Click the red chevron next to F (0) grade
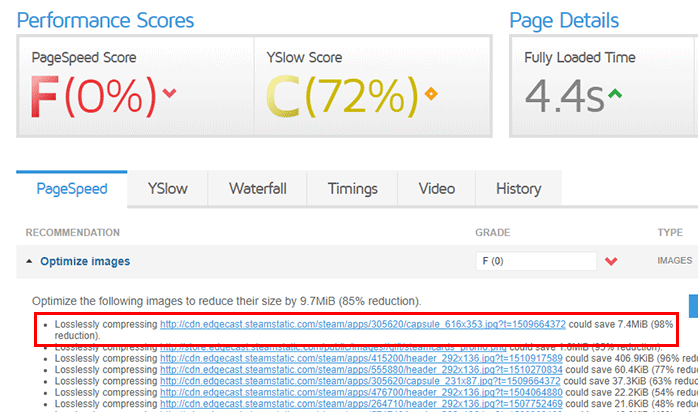 click(x=611, y=261)
